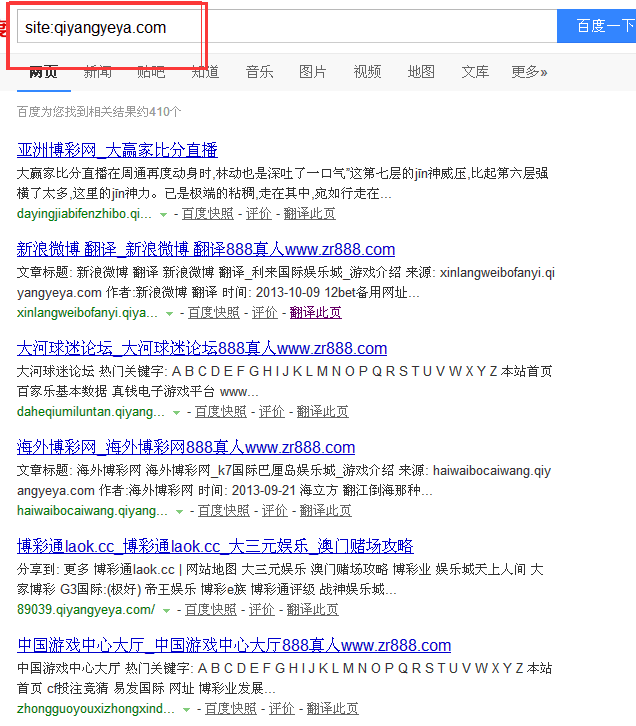636x726 pixels.
Task: Click the search box containing site:qiyangyeya.com
Action: click(x=287, y=26)
